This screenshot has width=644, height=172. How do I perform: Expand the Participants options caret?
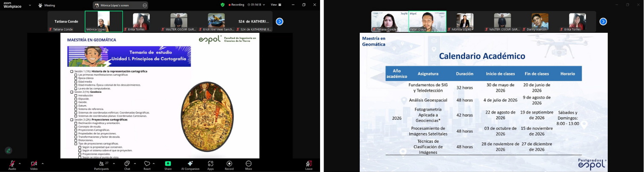click(x=114, y=163)
